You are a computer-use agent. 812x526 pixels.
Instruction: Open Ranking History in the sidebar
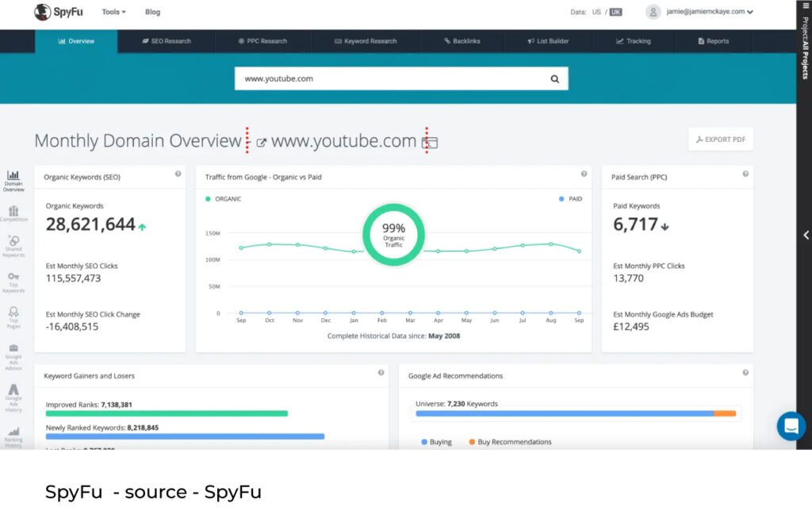13,437
